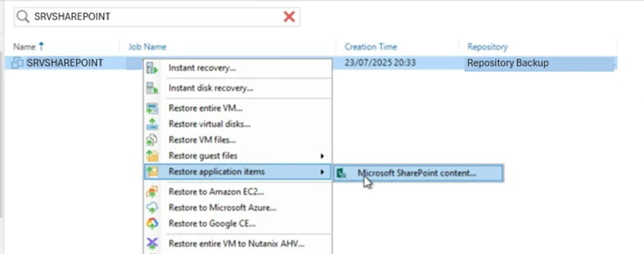Click the Google CE logo icon

(x=153, y=224)
